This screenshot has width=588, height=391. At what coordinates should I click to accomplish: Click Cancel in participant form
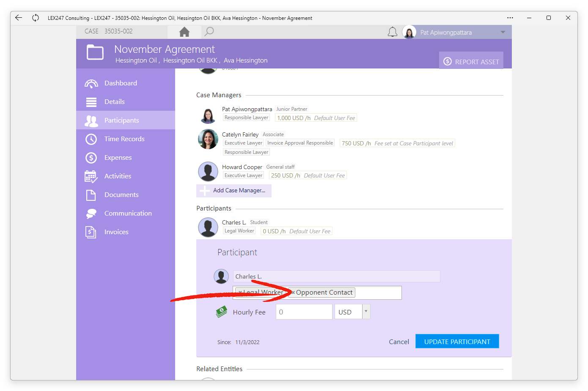(399, 342)
